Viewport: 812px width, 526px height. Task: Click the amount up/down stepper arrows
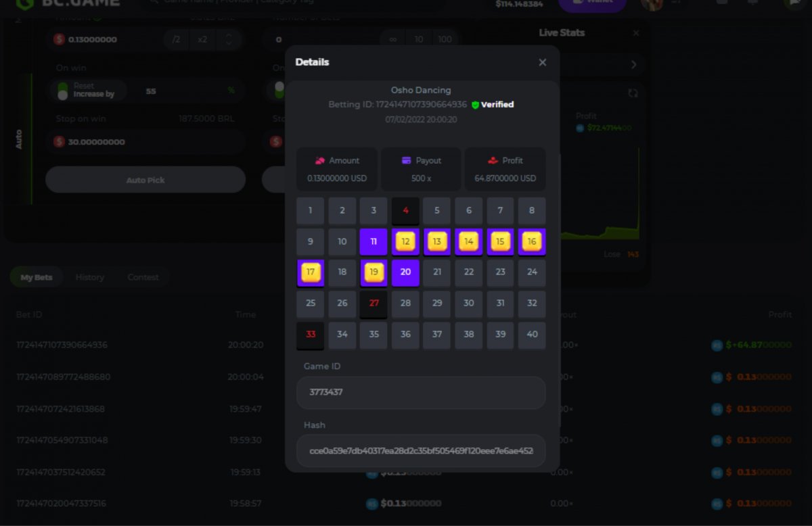tap(229, 40)
